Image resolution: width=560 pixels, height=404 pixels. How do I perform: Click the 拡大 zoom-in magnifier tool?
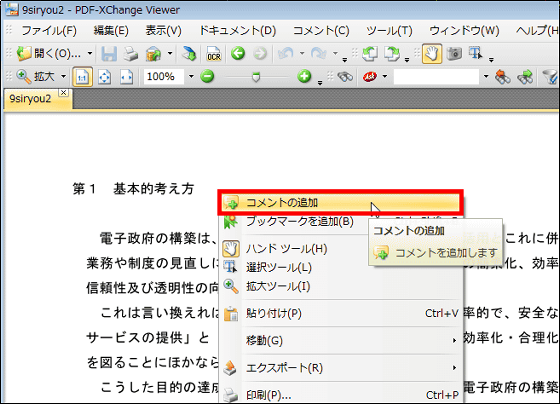coord(36,76)
